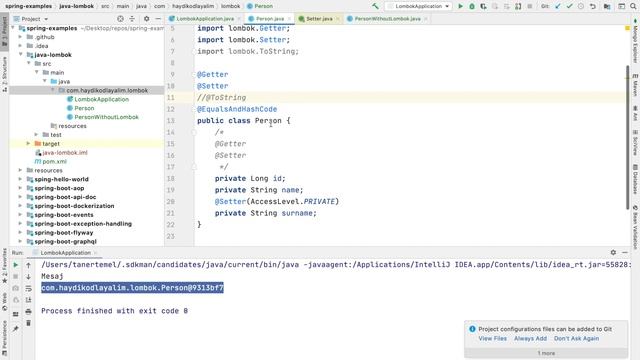Image resolution: width=640 pixels, height=360 pixels.
Task: Click Don't Ask Again link
Action: point(576,338)
